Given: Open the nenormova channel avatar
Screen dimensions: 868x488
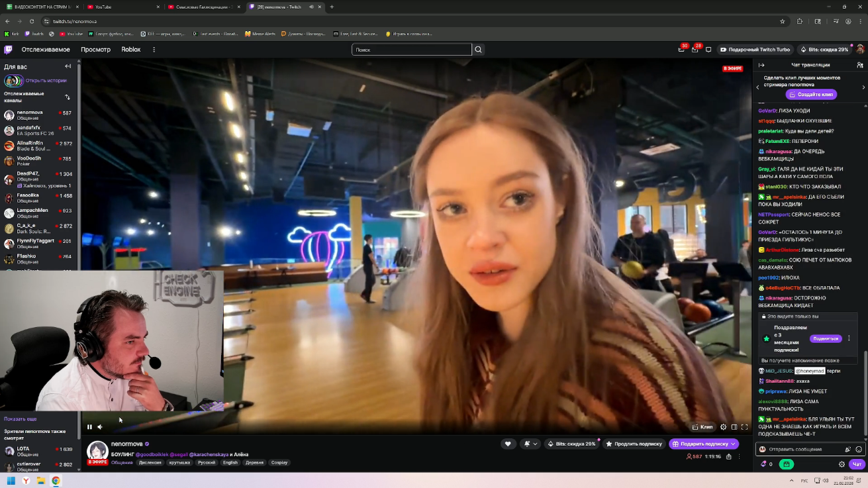Looking at the screenshot, I should pos(97,450).
